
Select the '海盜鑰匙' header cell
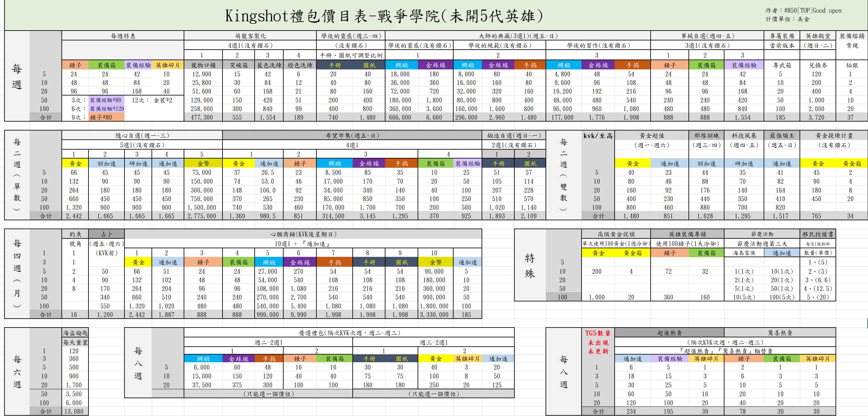click(x=75, y=333)
